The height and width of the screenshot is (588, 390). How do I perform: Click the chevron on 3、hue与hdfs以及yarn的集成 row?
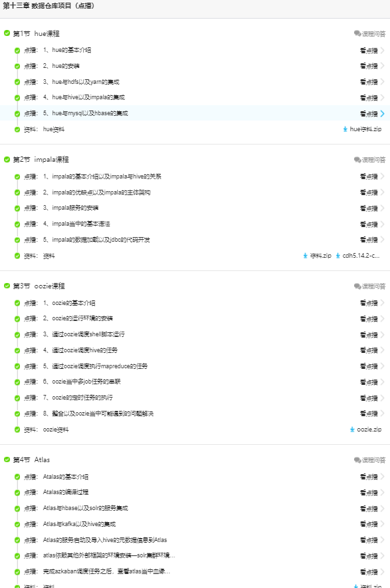[x=382, y=82]
